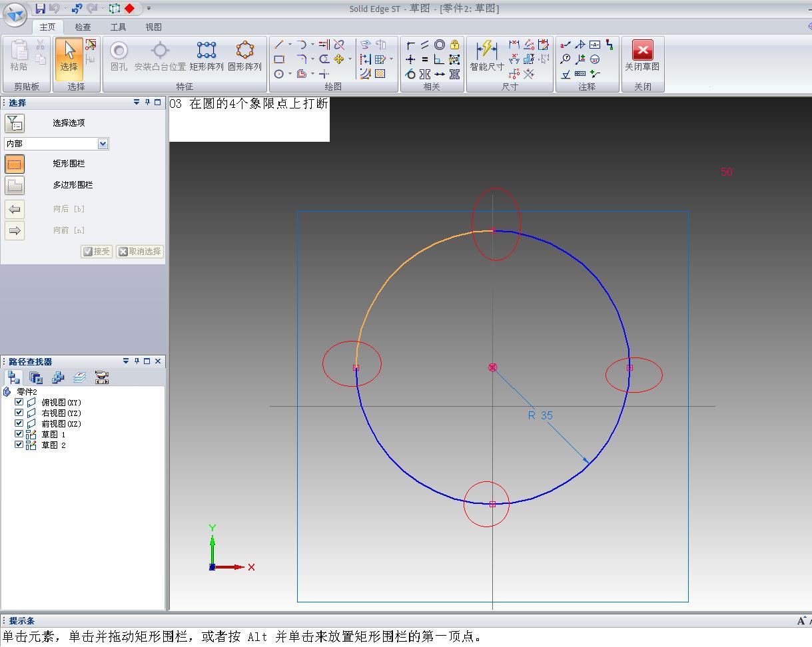Click the 选择选项 selection options icon

click(15, 123)
